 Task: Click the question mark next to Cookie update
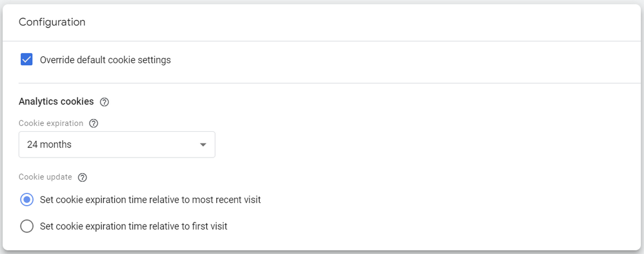(x=82, y=177)
